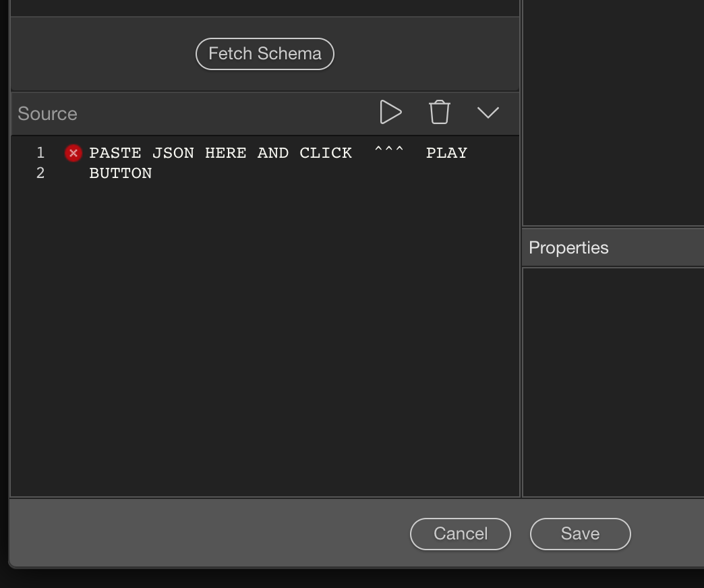Screen dimensions: 704x588
Task: Select line number 1 in the gutter
Action: [40, 153]
